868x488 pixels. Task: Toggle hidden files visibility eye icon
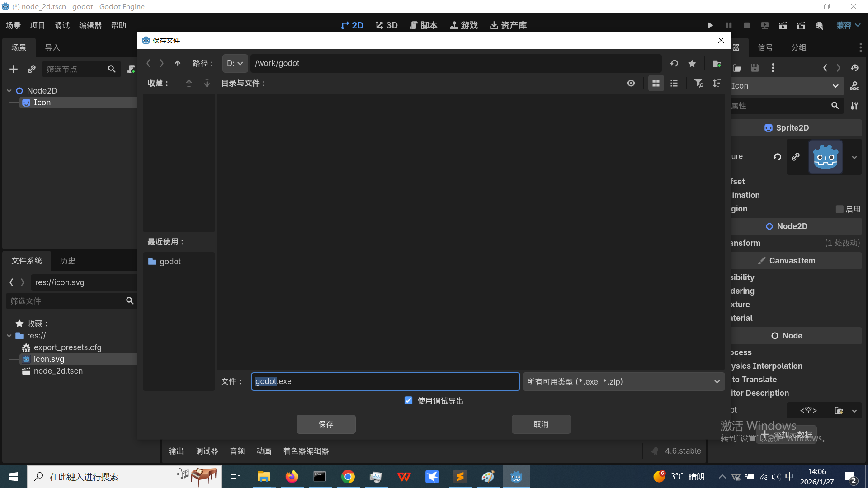631,83
